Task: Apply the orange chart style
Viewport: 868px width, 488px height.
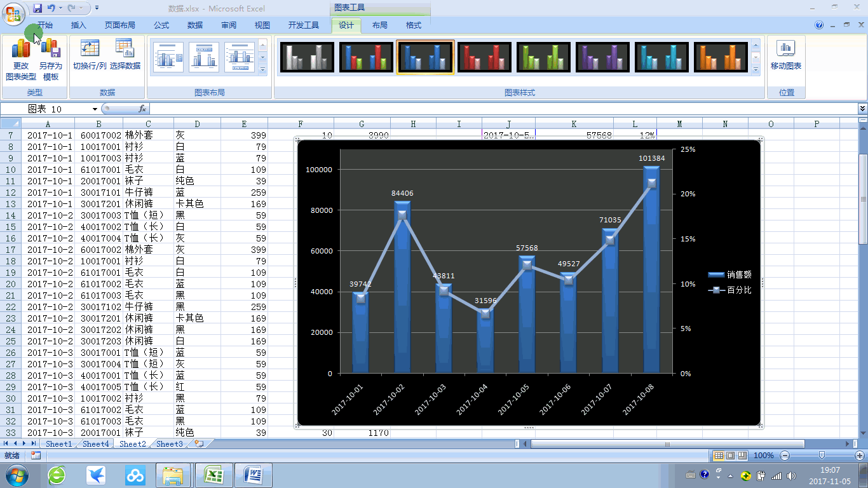Action: [x=721, y=57]
